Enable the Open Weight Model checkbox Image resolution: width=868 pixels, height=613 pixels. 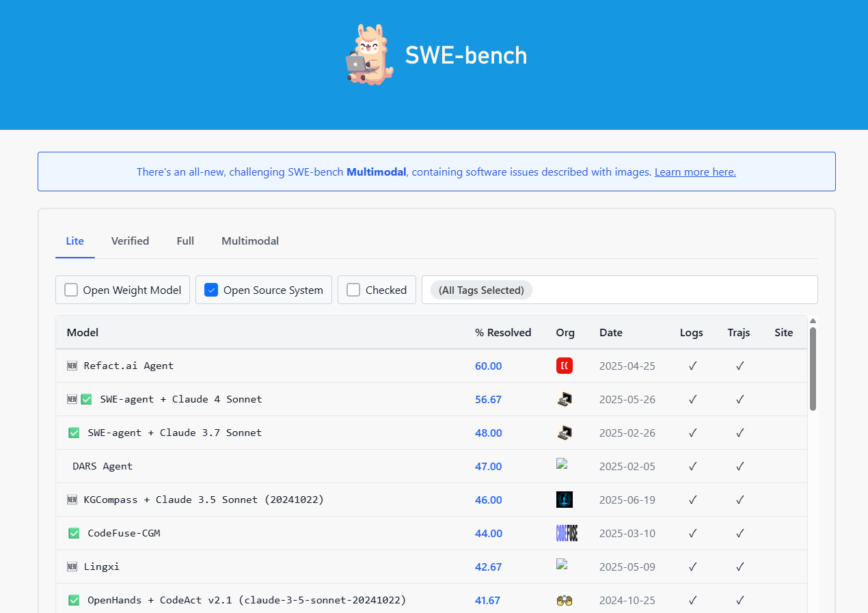click(x=71, y=290)
